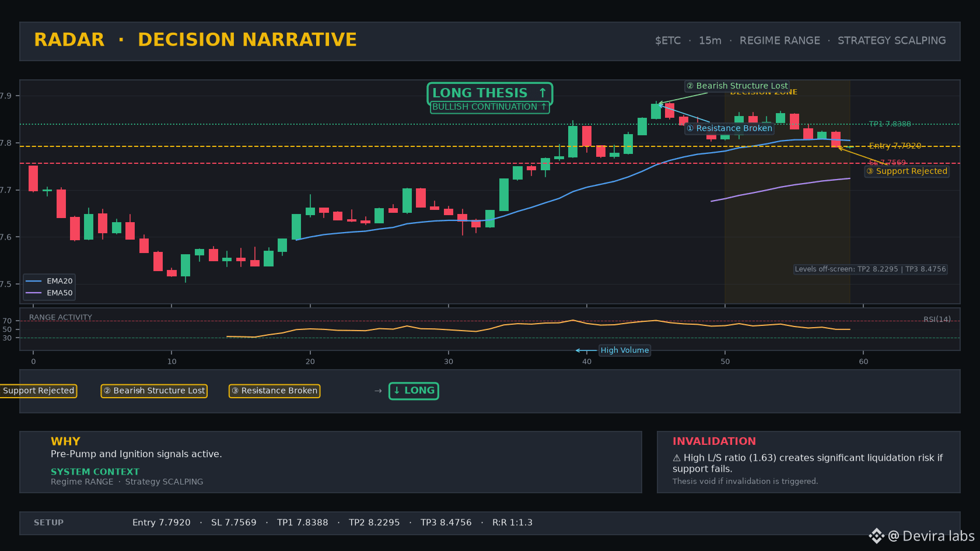Viewport: 980px width, 551px height.
Task: Click the RSI(14) indicator label
Action: (937, 320)
